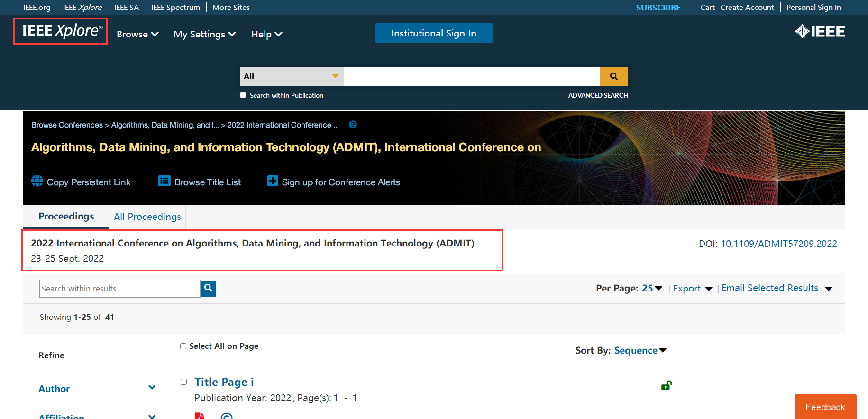Tick the Title Page i checkbox
This screenshot has height=419, width=868.
click(184, 382)
